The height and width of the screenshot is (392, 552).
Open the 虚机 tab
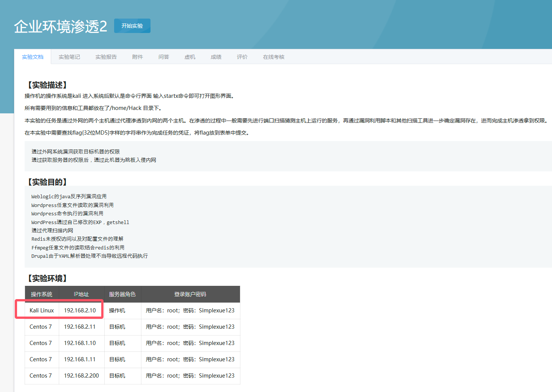(x=190, y=57)
